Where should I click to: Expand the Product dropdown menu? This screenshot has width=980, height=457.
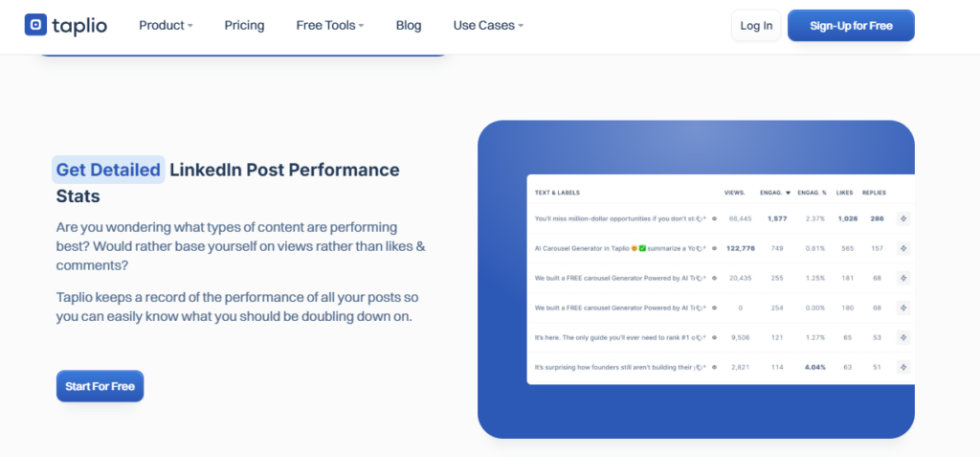(x=166, y=26)
